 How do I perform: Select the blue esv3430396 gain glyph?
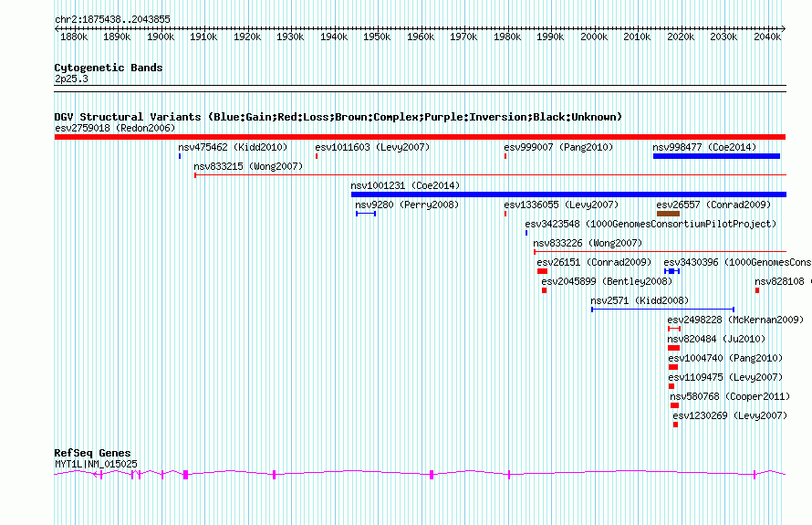671,271
